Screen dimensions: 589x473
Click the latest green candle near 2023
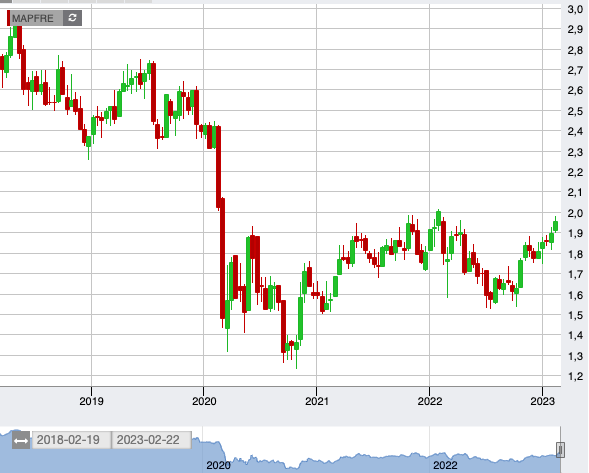click(556, 226)
